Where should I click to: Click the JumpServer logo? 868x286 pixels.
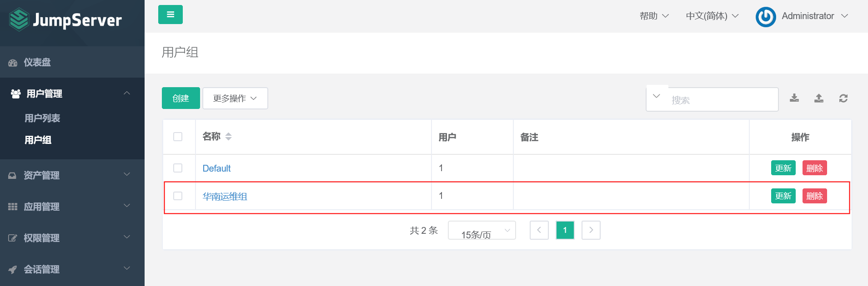tap(65, 20)
